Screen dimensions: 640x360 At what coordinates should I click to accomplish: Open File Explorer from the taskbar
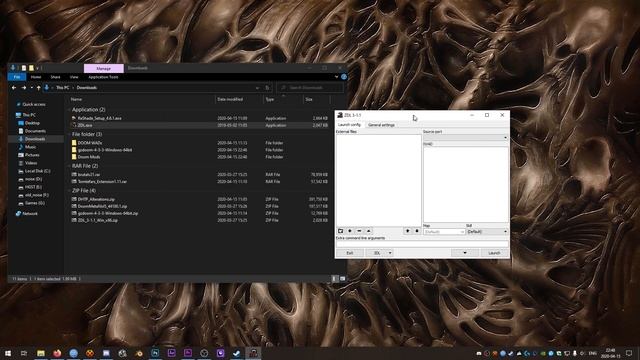41,353
